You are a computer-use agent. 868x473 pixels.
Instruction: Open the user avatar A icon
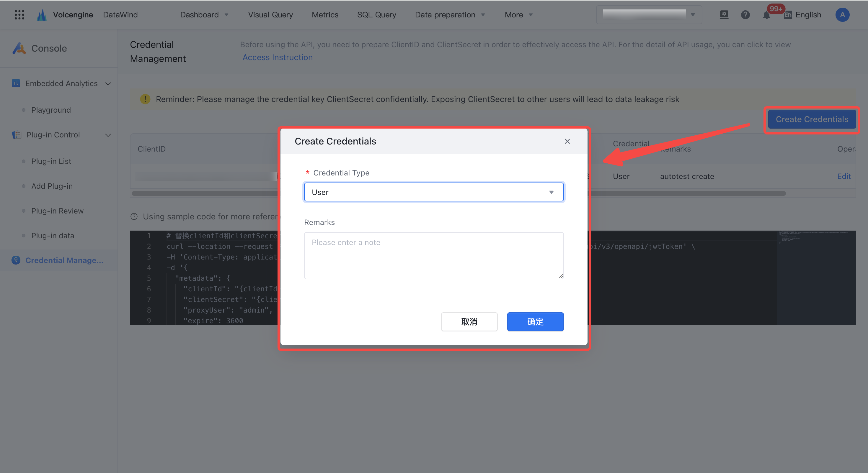coord(842,14)
